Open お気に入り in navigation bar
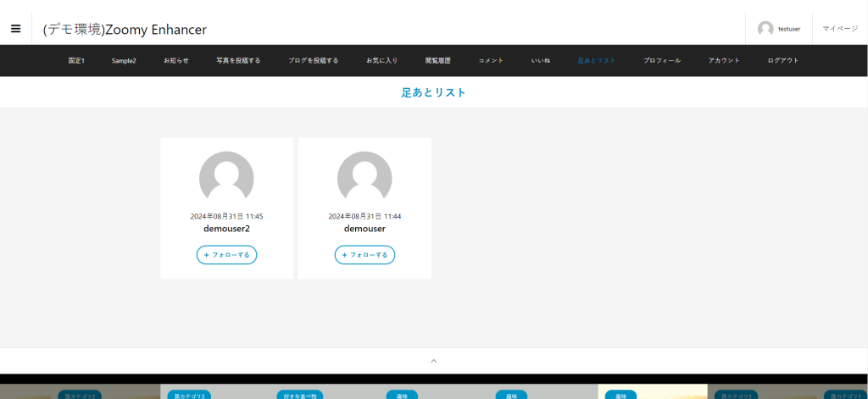Viewport: 868px width, 399px height. click(381, 61)
